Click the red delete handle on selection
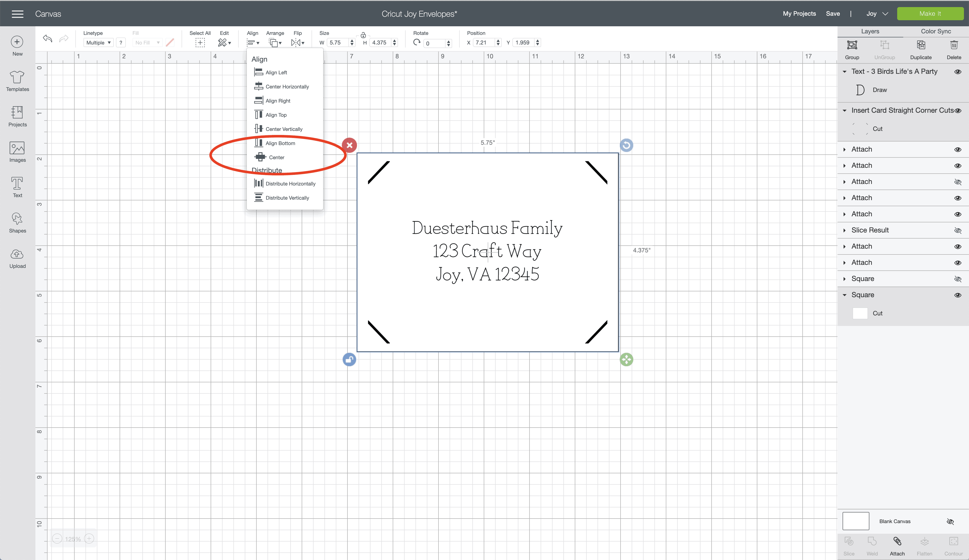Image resolution: width=969 pixels, height=560 pixels. tap(349, 145)
